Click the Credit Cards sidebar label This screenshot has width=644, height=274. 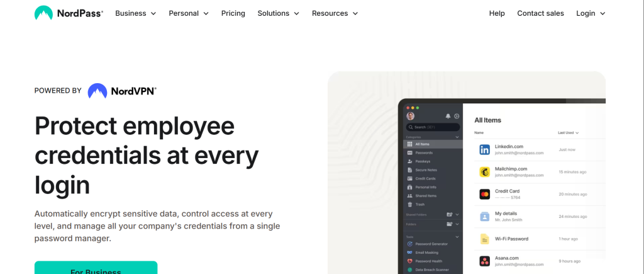(426, 178)
